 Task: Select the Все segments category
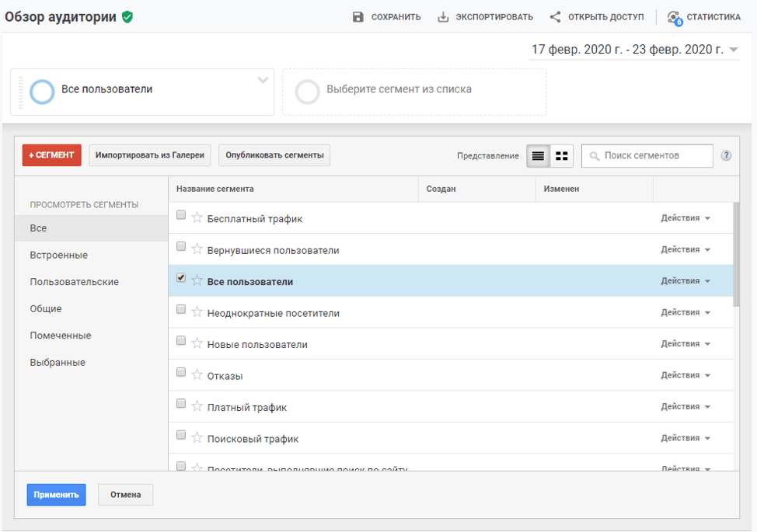click(x=91, y=228)
